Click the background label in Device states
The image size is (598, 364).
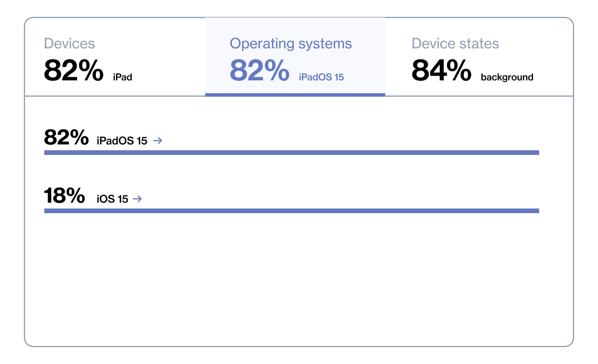coord(507,77)
